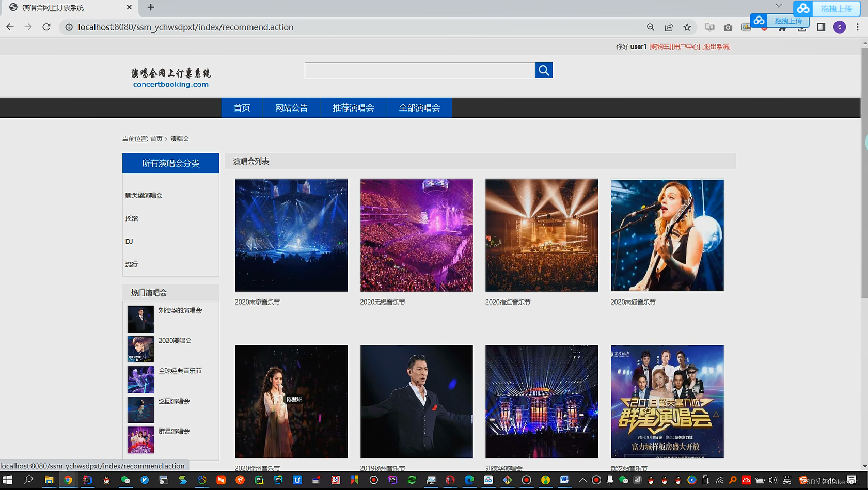Open the 2020南京音乐节 thumbnail

(291, 235)
